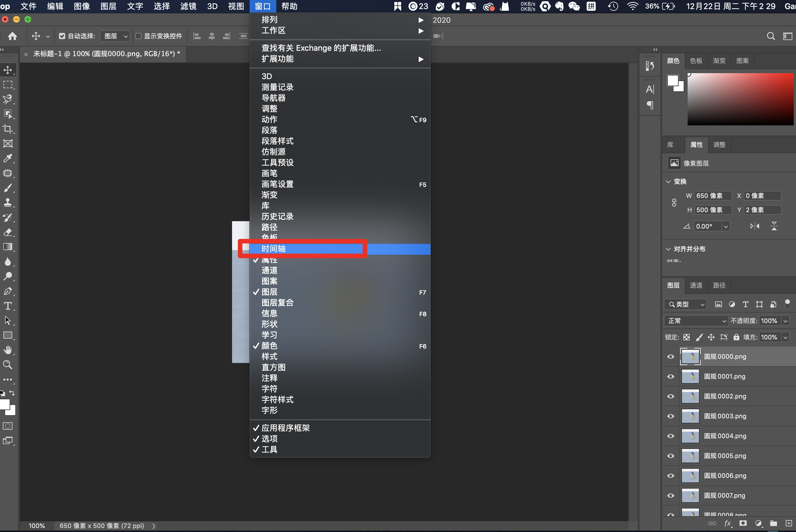Viewport: 796px width, 532px height.
Task: Click the Gradient tool icon
Action: pyautogui.click(x=7, y=247)
